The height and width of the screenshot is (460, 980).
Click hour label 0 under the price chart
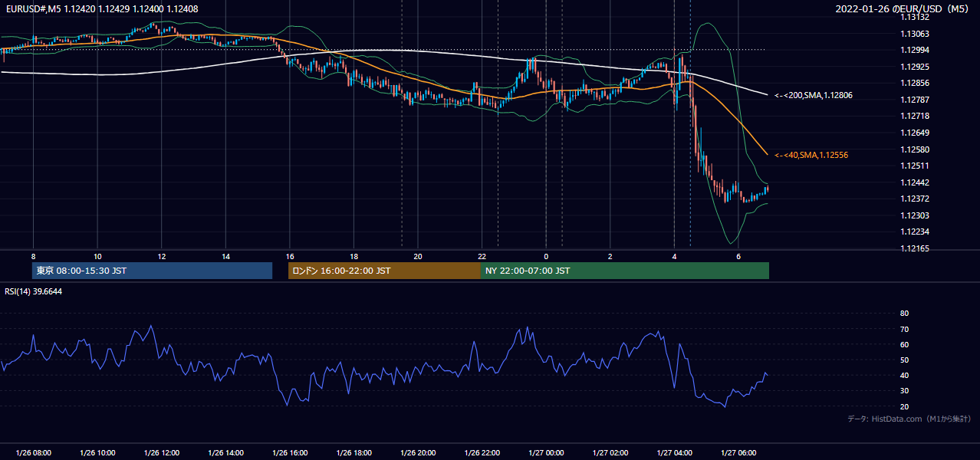click(546, 256)
